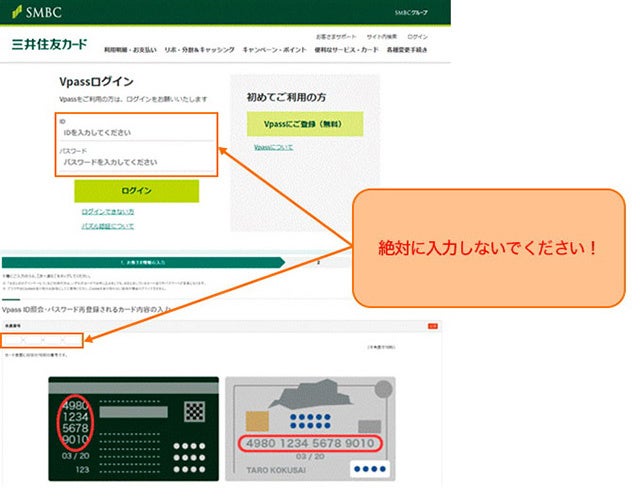
Task: Click the gray TARO KOKUSAI sample card image
Action: coord(310,429)
